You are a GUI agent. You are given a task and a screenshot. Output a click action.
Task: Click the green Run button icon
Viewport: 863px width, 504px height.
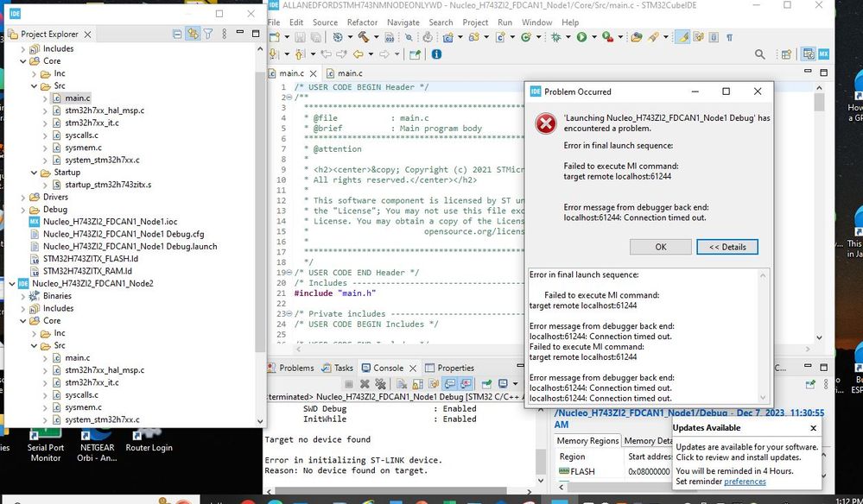[581, 37]
